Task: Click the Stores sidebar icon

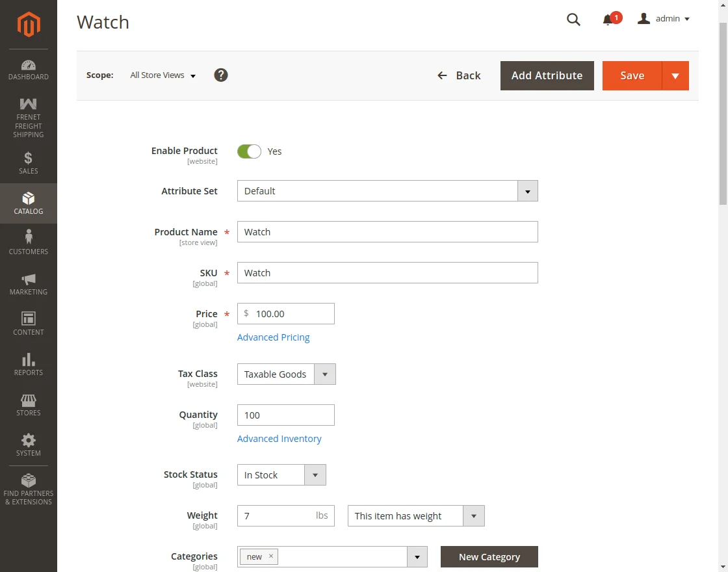Action: (28, 404)
